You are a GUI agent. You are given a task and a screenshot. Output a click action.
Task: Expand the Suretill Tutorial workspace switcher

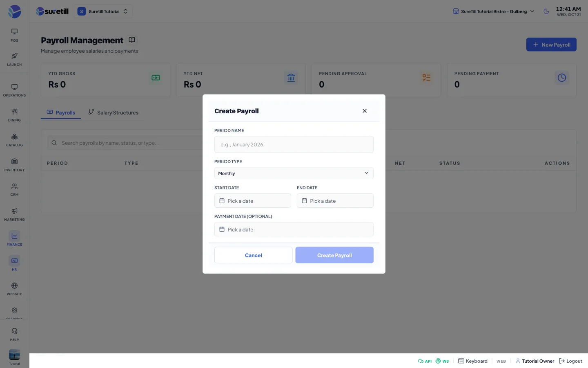[103, 11]
